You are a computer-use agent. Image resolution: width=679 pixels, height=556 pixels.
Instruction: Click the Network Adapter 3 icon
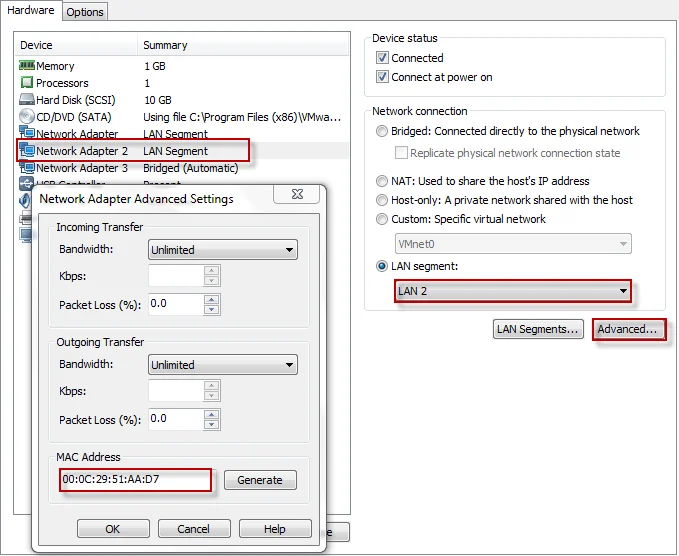[x=27, y=168]
